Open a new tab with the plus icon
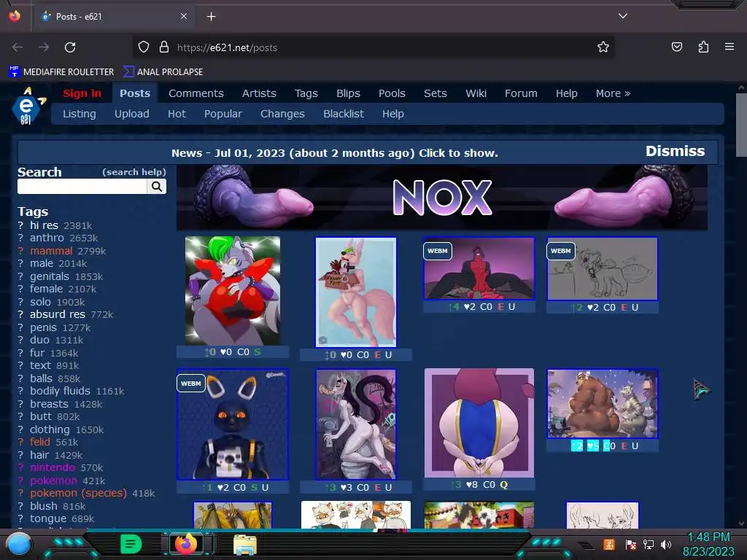The width and height of the screenshot is (747, 560). 211,17
